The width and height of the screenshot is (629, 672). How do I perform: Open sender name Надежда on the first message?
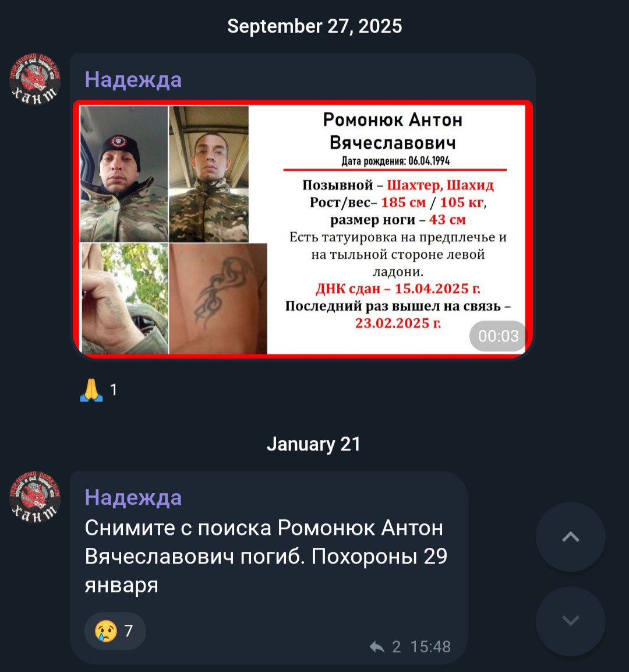click(x=133, y=80)
